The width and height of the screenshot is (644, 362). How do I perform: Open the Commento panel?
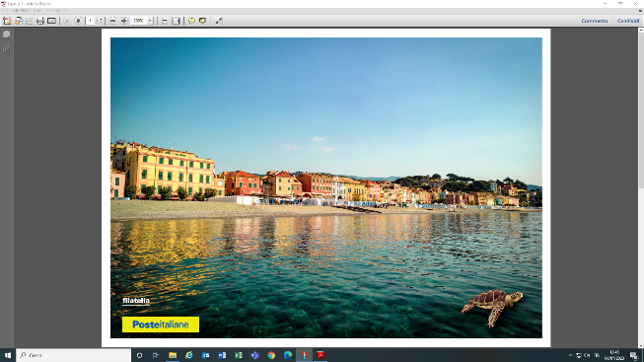[595, 21]
